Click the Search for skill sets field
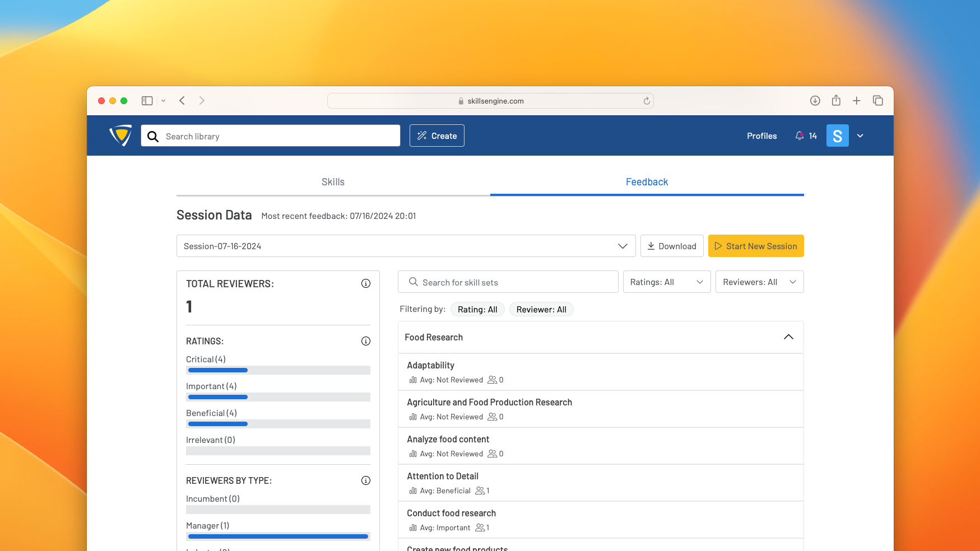 508,282
